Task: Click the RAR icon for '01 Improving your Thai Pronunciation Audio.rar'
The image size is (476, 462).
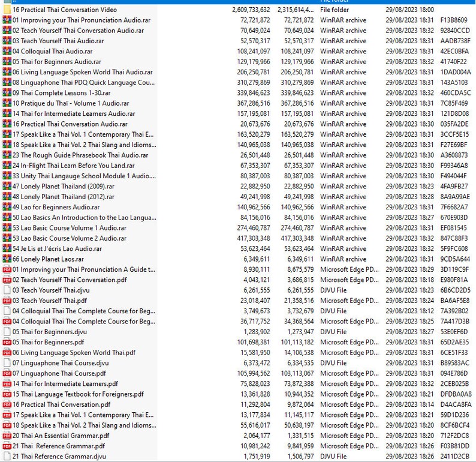Action: point(7,20)
